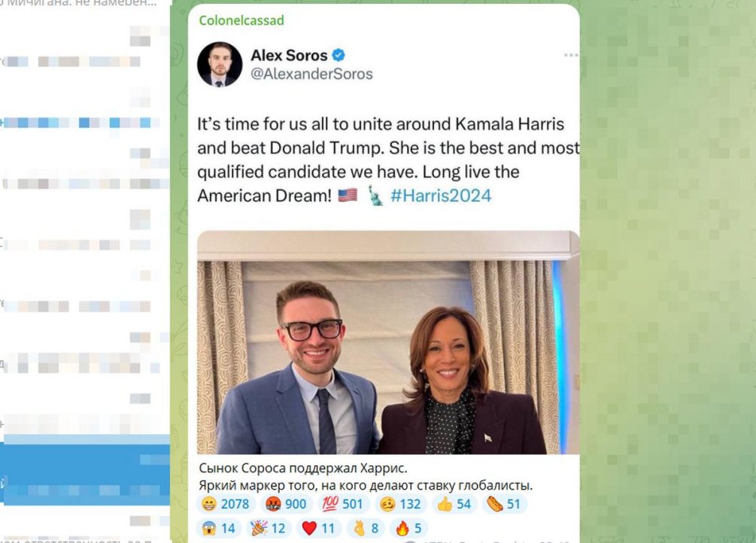Click the screaming face reaction 14
756x543 pixels.
(x=219, y=528)
